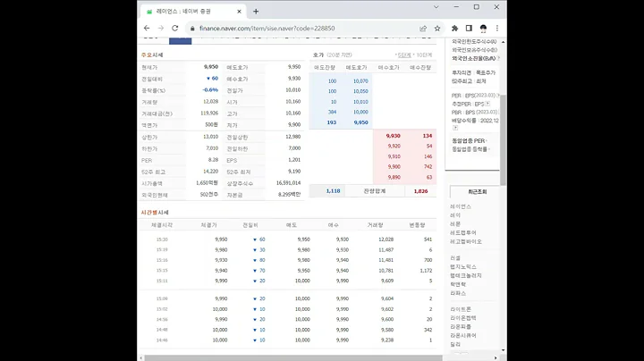Go back to the previous page
Screen dimensions: 644x361
click(147, 29)
